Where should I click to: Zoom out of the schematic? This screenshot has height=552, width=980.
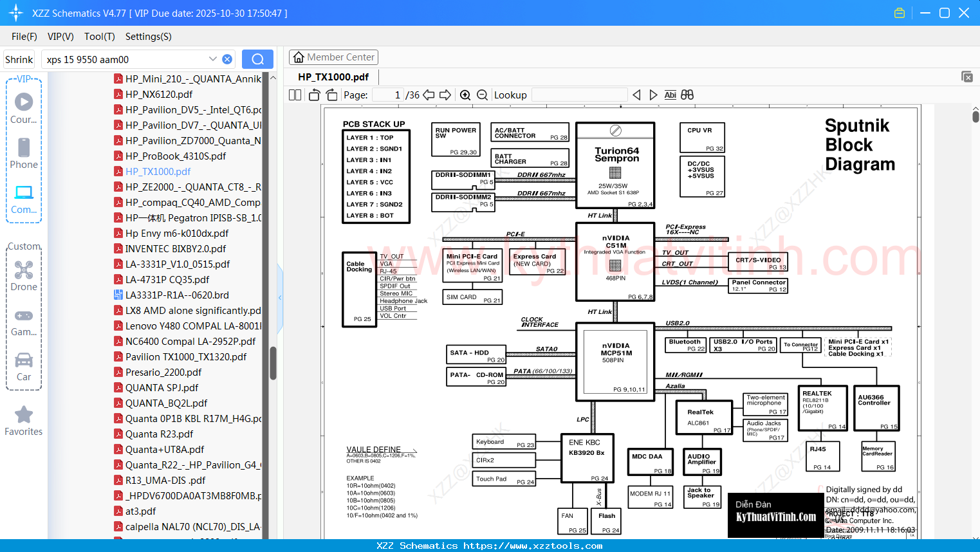[482, 95]
